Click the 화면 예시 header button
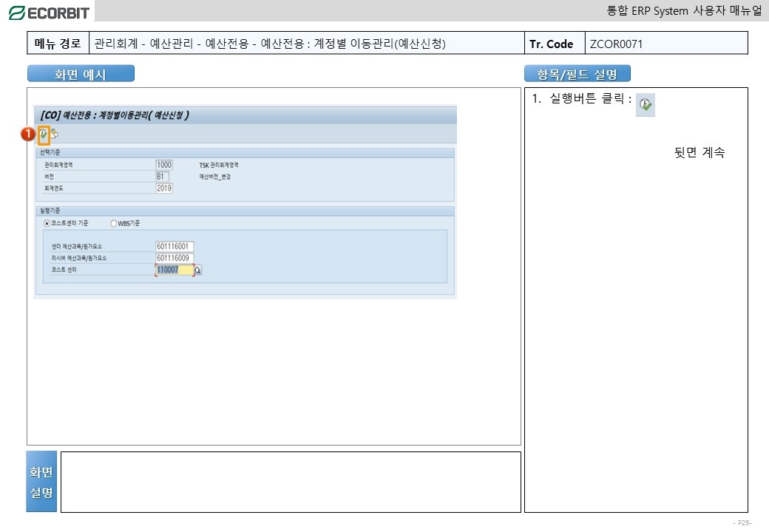 click(x=81, y=74)
